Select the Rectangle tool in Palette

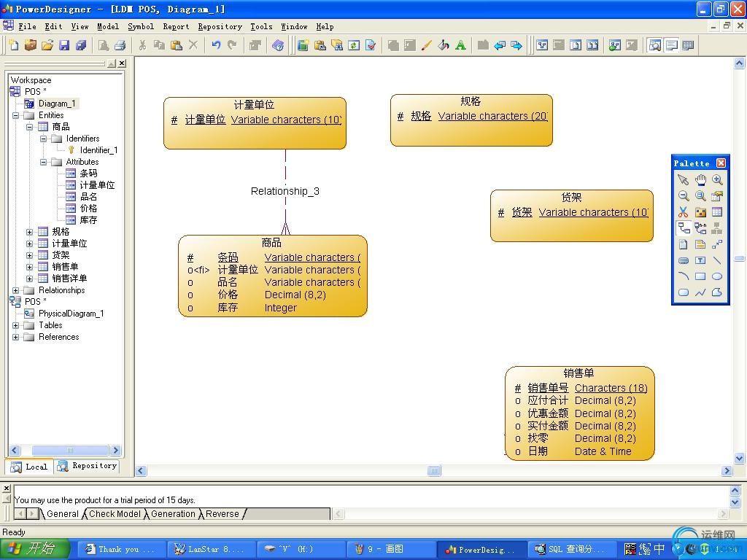click(700, 276)
